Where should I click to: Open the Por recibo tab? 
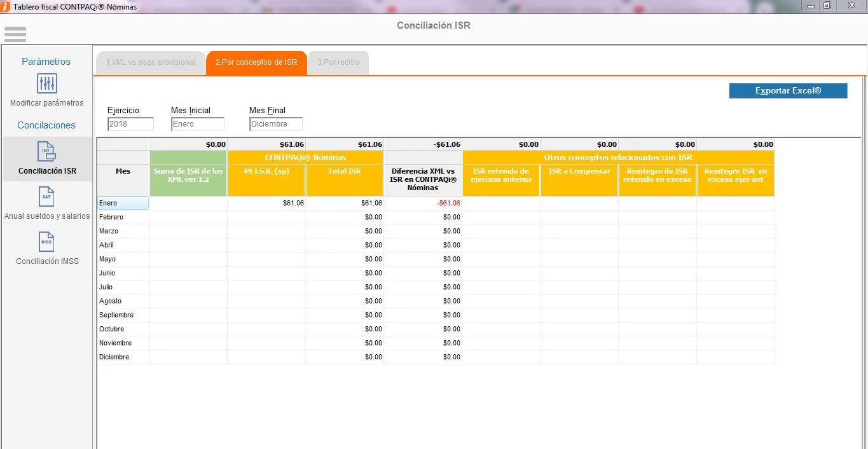[x=338, y=62]
